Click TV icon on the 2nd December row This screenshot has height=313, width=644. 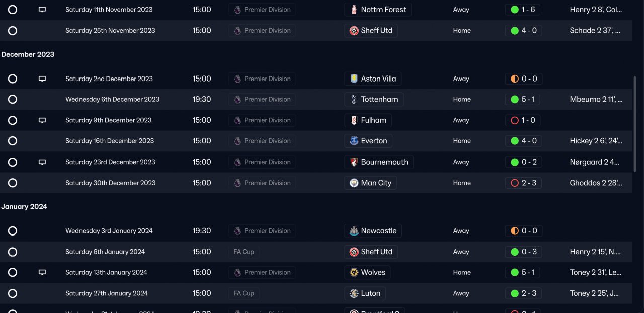42,79
